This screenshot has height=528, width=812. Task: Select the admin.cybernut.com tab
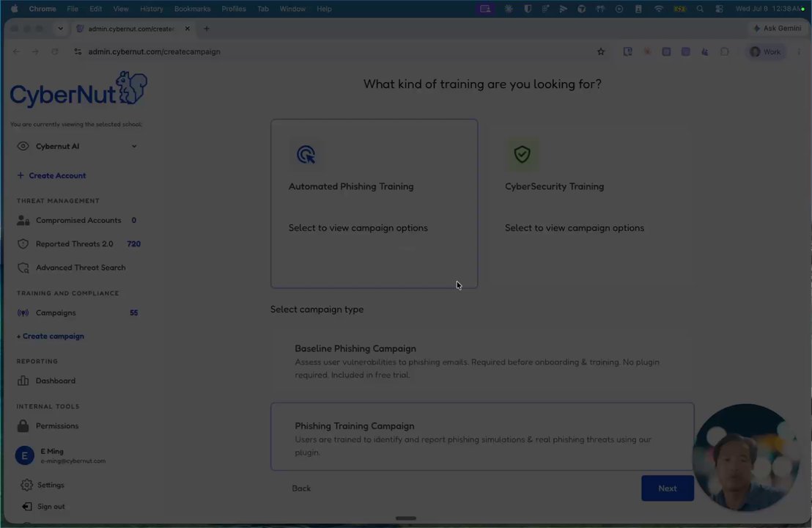pos(133,29)
